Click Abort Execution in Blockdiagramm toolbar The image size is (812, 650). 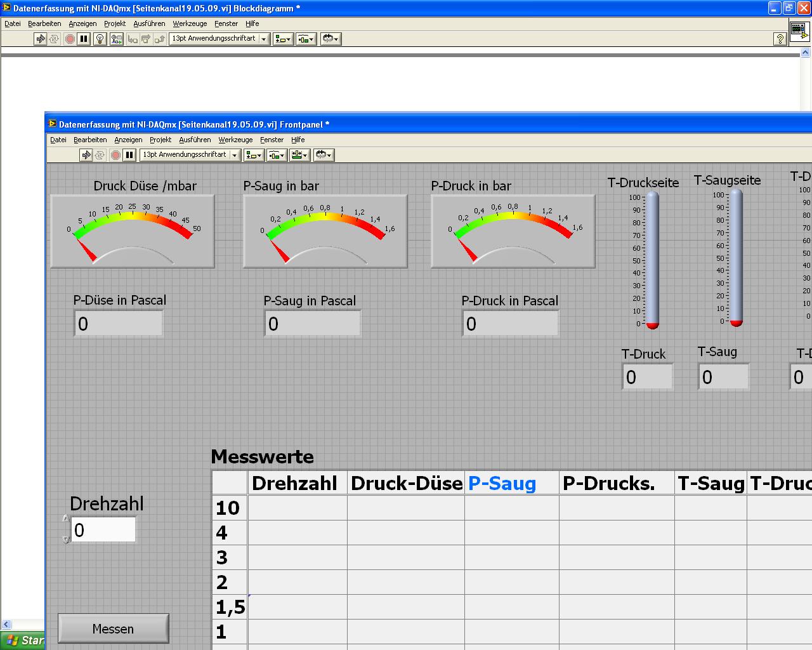pyautogui.click(x=70, y=39)
